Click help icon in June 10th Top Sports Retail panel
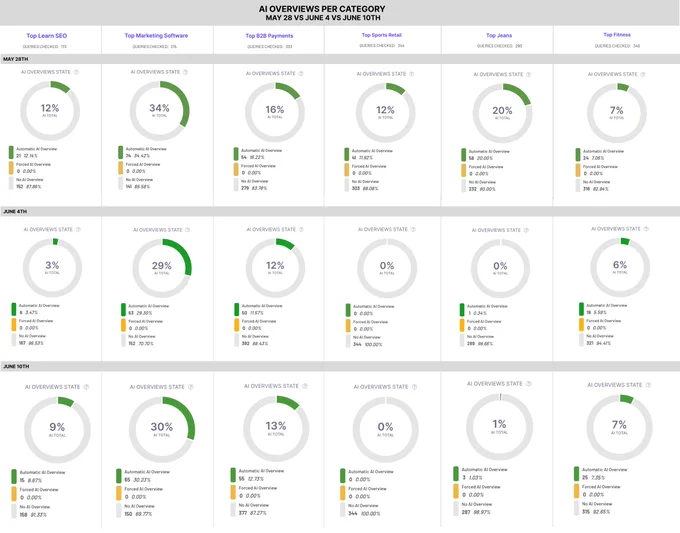This screenshot has height=533, width=680. pyautogui.click(x=414, y=387)
